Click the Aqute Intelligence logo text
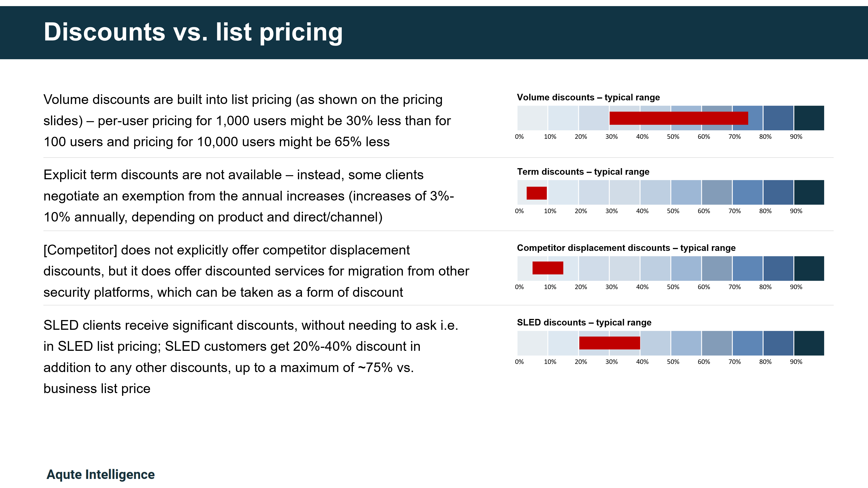This screenshot has height=488, width=868. (x=100, y=474)
